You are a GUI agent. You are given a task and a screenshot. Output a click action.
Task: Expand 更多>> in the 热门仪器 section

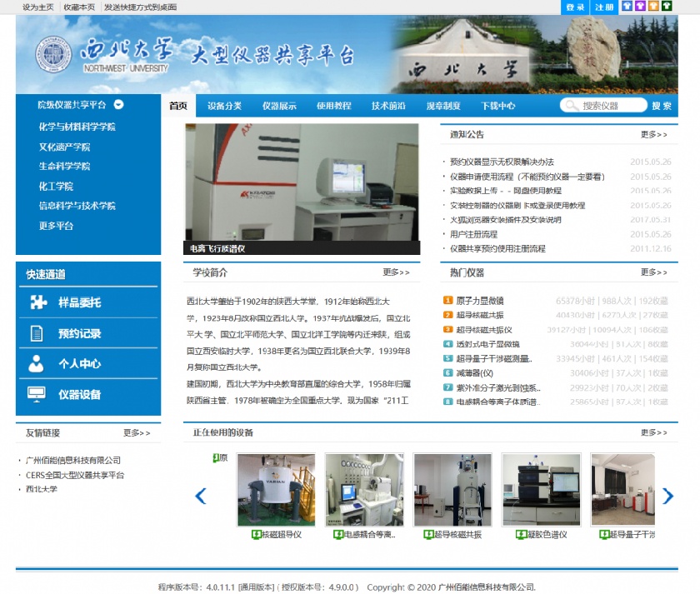tap(653, 272)
